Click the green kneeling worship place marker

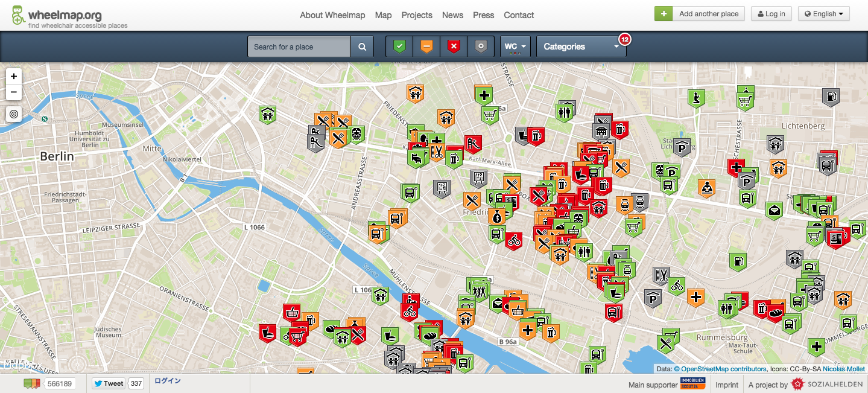click(697, 97)
